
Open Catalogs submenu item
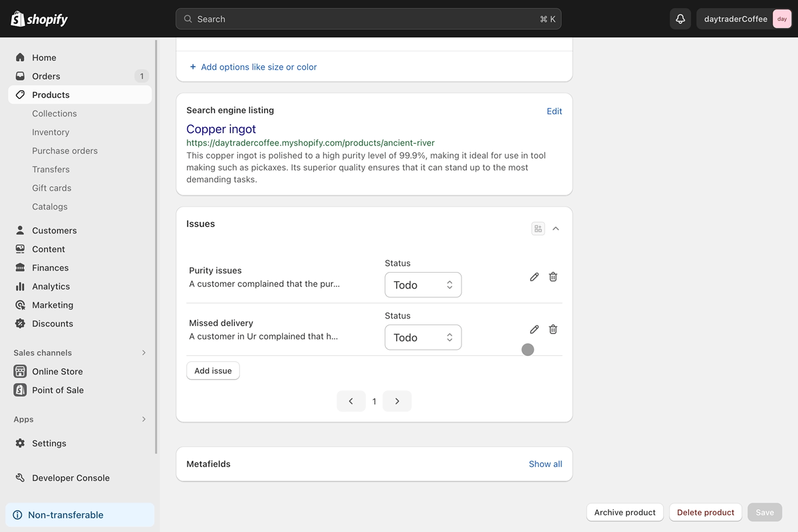click(50, 207)
